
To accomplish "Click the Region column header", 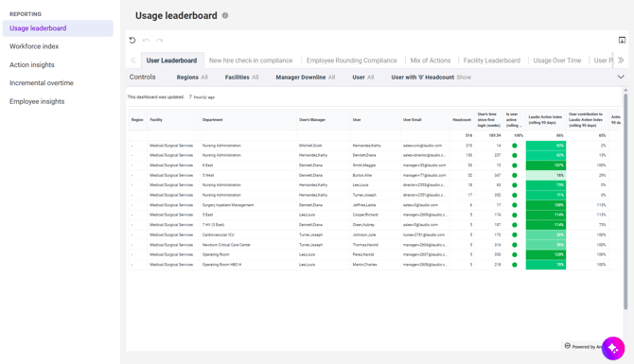I will [137, 119].
